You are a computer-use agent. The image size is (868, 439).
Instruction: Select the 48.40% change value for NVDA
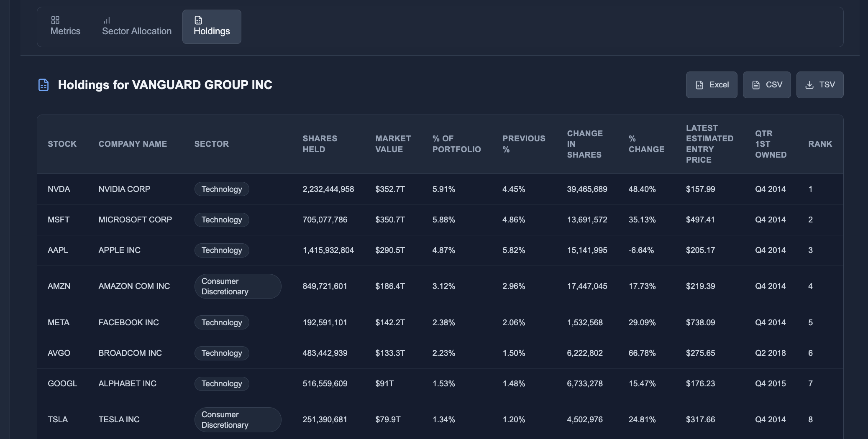tap(642, 189)
